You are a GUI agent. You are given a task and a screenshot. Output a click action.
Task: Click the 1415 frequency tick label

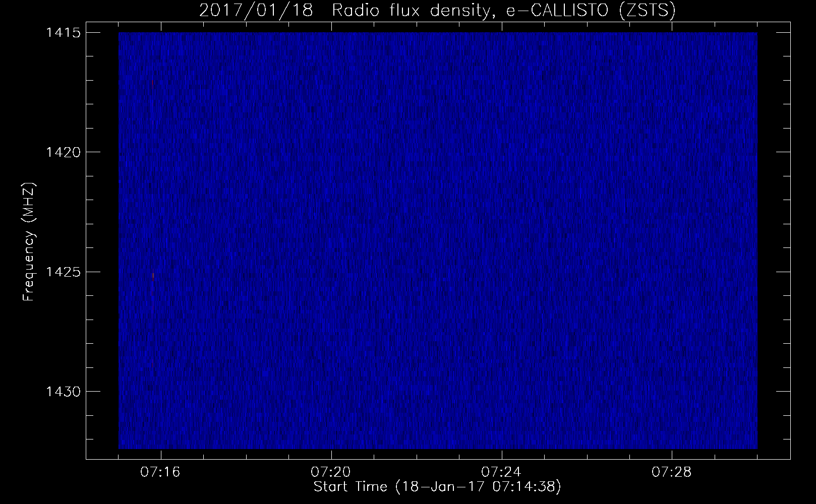tap(63, 32)
